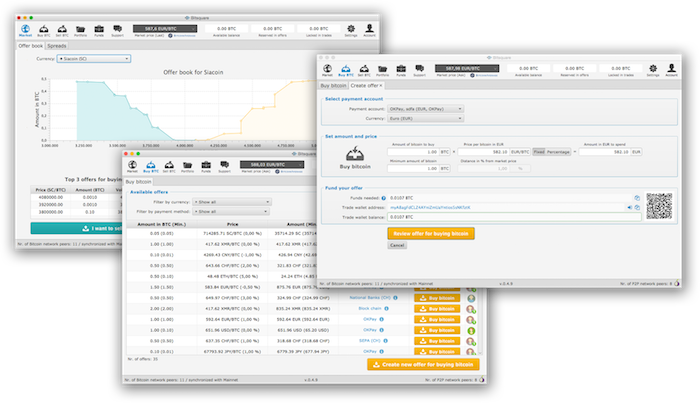
Task: Click the trade wallet QR code image
Action: tap(661, 205)
